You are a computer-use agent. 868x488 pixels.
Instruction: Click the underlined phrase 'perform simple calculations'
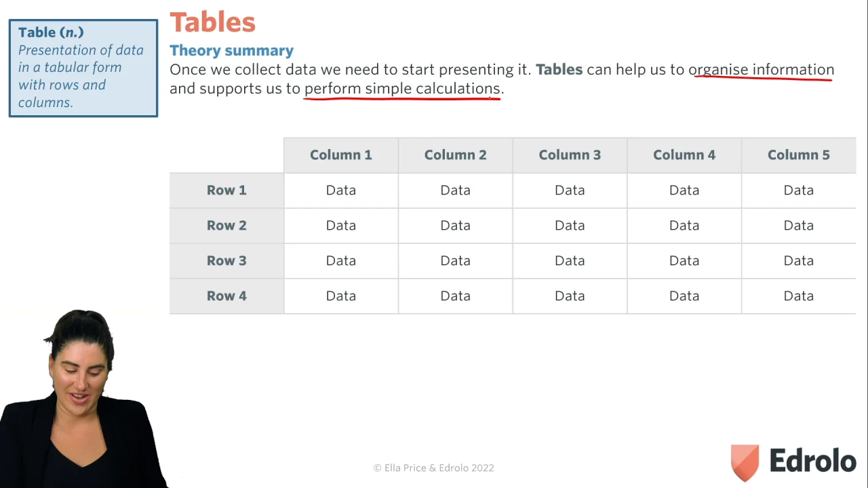pyautogui.click(x=402, y=89)
